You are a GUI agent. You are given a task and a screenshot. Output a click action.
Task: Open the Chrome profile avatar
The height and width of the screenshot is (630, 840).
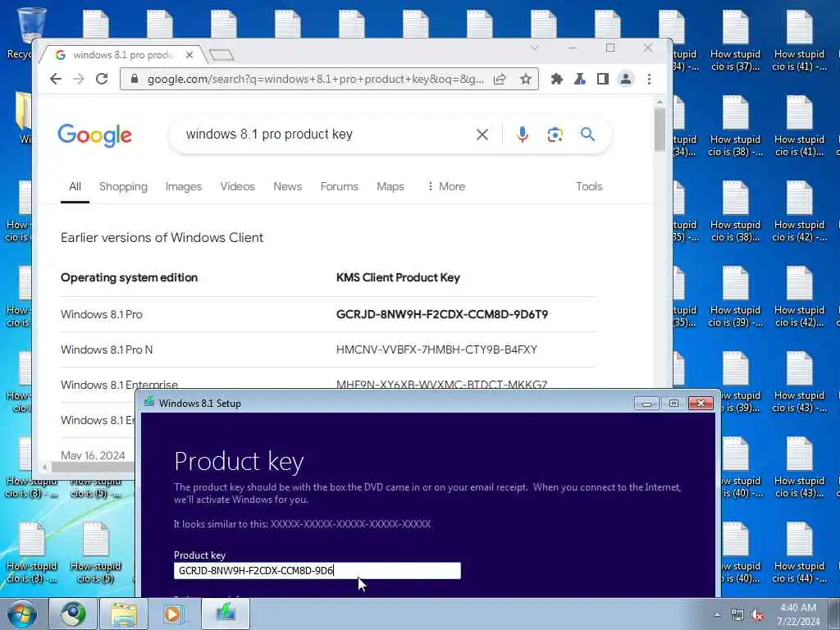[x=625, y=80]
